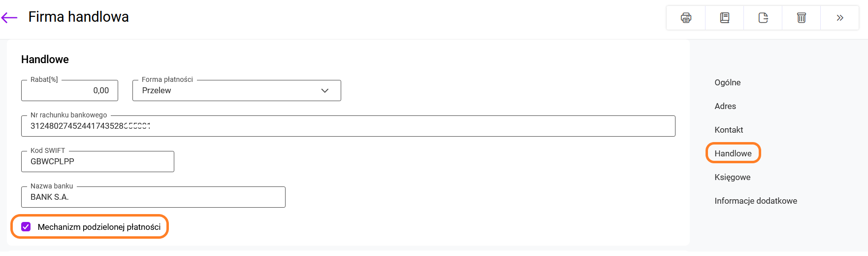Screen dimensions: 868x256
Task: Click the Firma handlowa page title
Action: [x=78, y=17]
